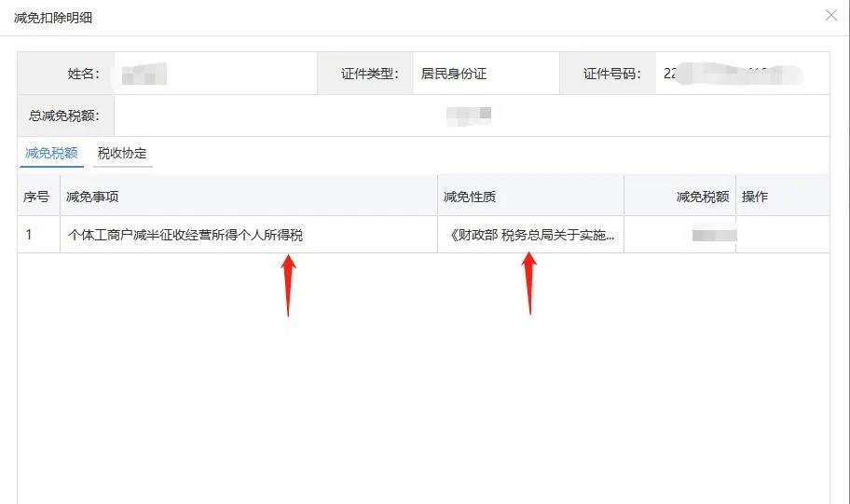Switch to the 税收协定 tab
Viewport: 850px width, 504px height.
[x=122, y=154]
